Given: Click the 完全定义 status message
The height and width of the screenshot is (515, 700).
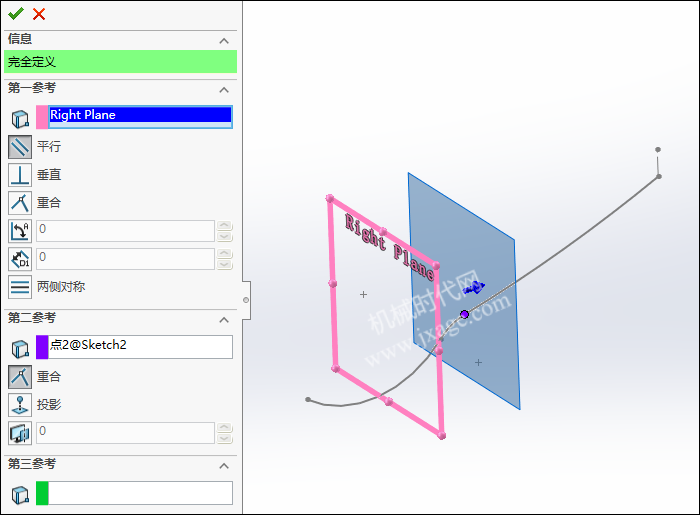Looking at the screenshot, I should click(121, 62).
